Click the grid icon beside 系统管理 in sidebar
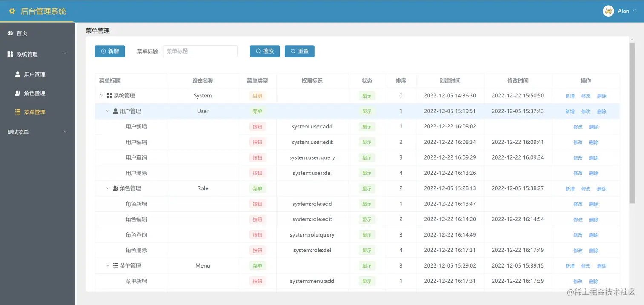Screen dimensions: 644x305 pyautogui.click(x=10, y=54)
